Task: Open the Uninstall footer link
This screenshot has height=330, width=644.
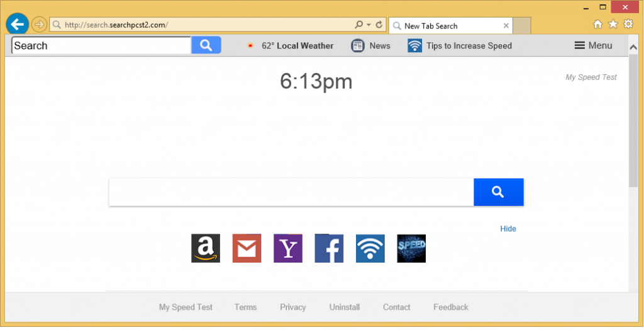Action: pos(345,307)
